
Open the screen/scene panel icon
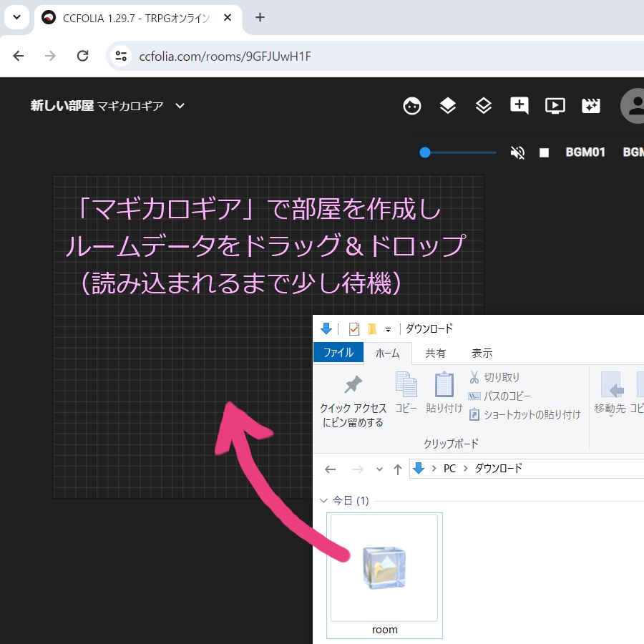pyautogui.click(x=555, y=105)
